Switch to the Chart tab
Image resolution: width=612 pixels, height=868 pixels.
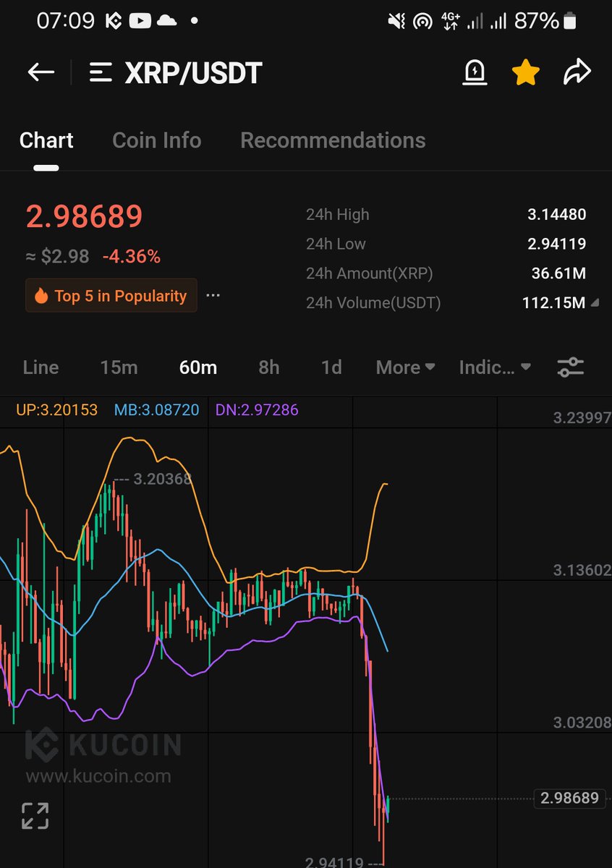pos(46,140)
